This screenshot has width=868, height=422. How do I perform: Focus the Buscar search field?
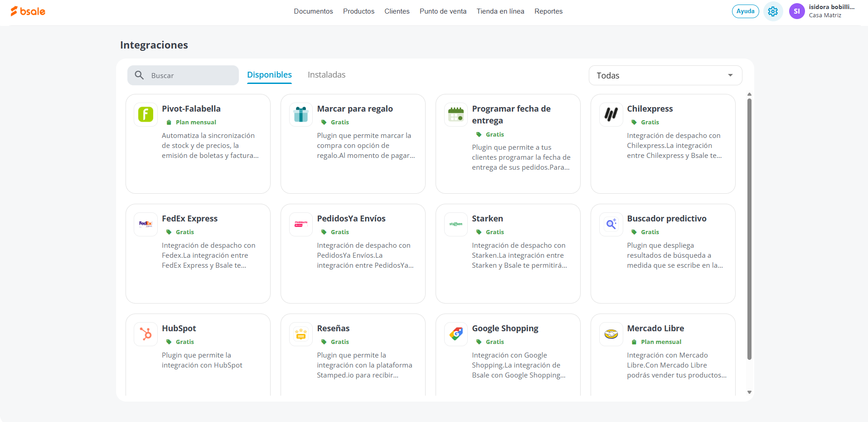(183, 75)
